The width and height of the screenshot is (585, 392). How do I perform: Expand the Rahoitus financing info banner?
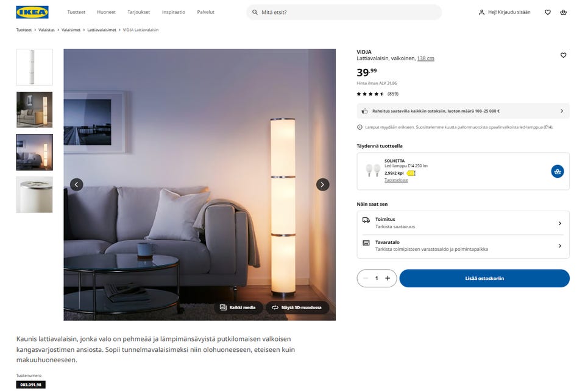coord(463,111)
